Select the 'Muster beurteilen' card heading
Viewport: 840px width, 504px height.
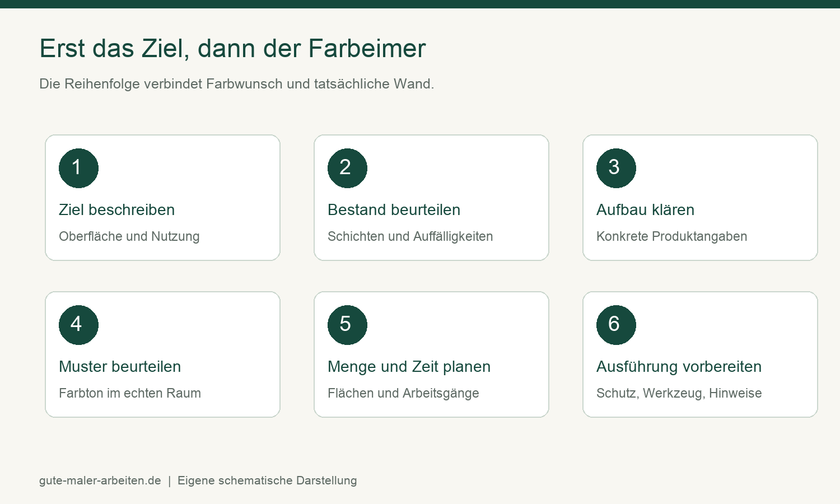pyautogui.click(x=120, y=367)
